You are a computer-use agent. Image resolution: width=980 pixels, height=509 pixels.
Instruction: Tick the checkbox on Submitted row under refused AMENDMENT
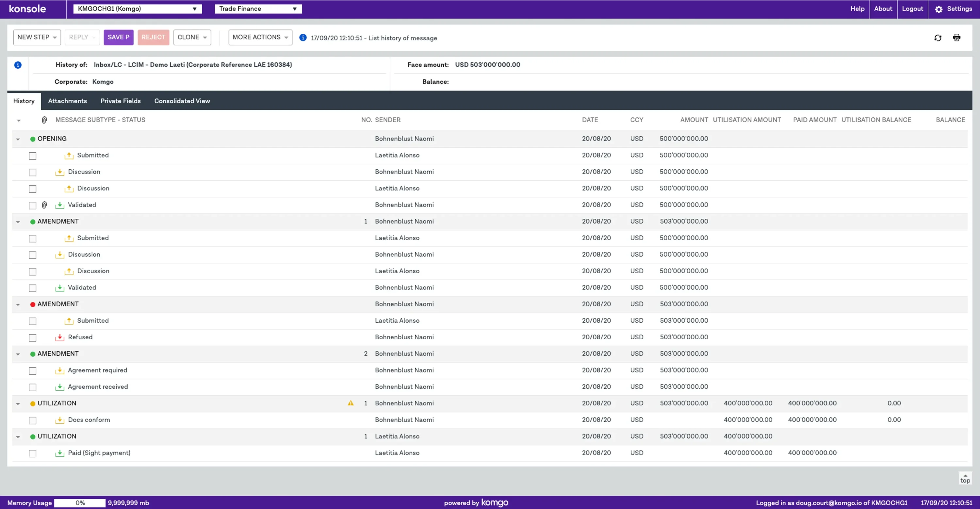33,321
